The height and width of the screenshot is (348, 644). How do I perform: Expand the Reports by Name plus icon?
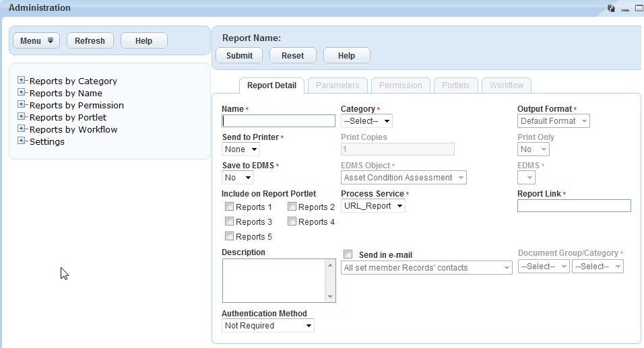pos(22,93)
